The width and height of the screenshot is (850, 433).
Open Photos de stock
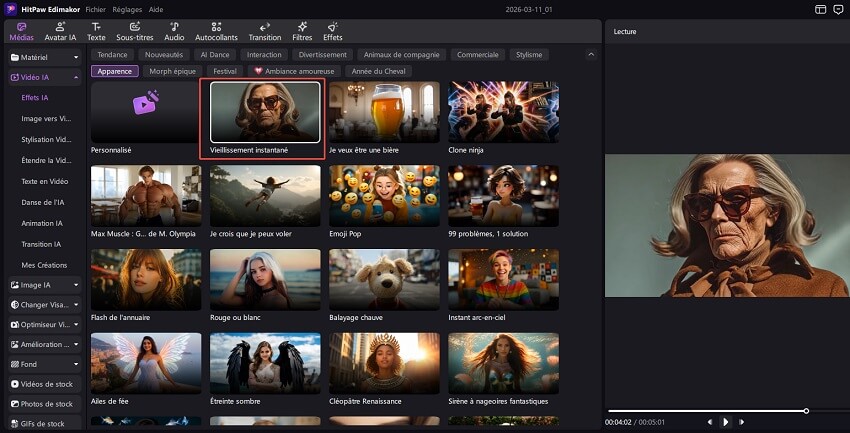coord(45,404)
